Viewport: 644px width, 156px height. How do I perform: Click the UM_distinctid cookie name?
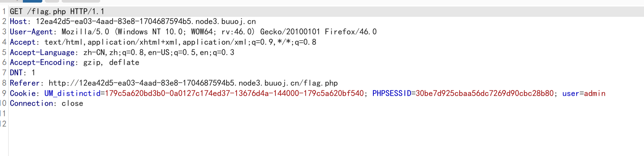72,93
